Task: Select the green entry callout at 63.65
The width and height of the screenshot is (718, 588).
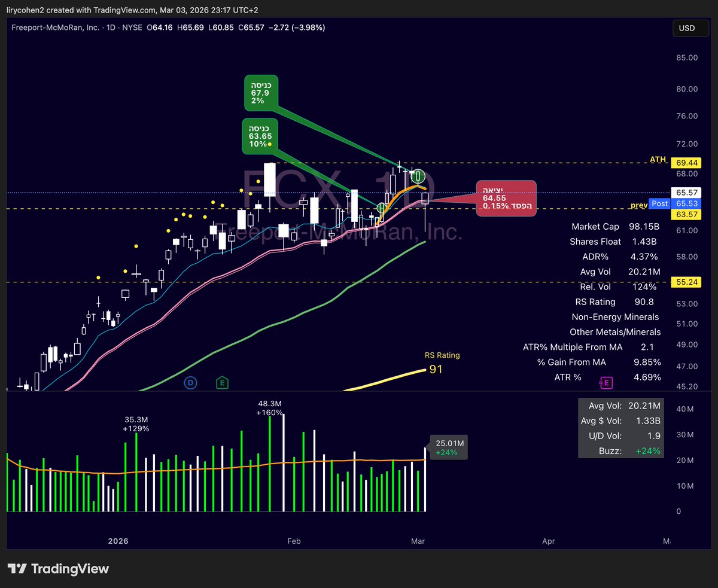Action: coord(260,136)
